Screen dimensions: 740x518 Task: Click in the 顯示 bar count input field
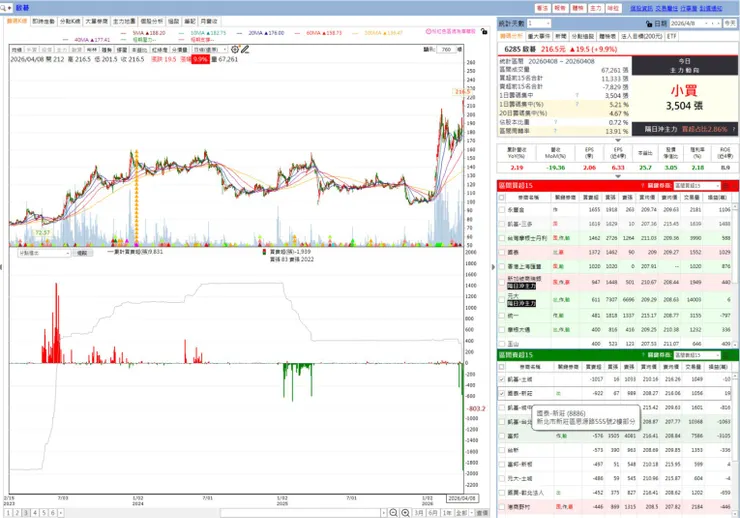point(446,49)
